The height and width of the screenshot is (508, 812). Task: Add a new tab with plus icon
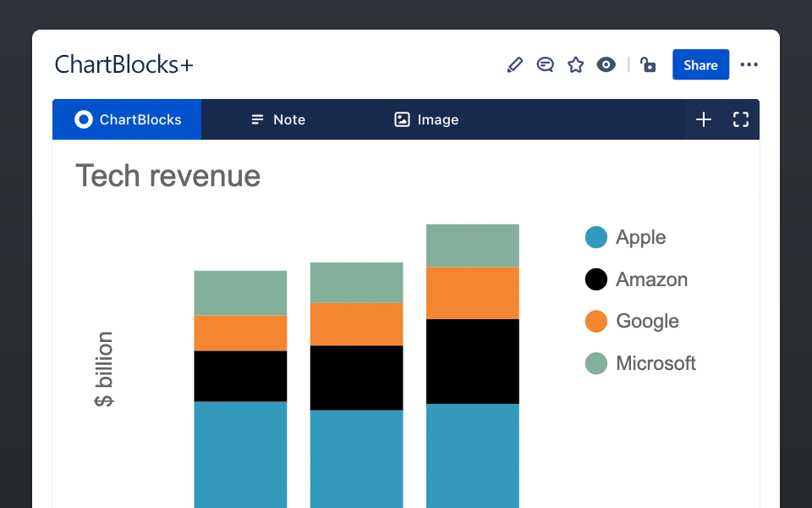[x=704, y=119]
